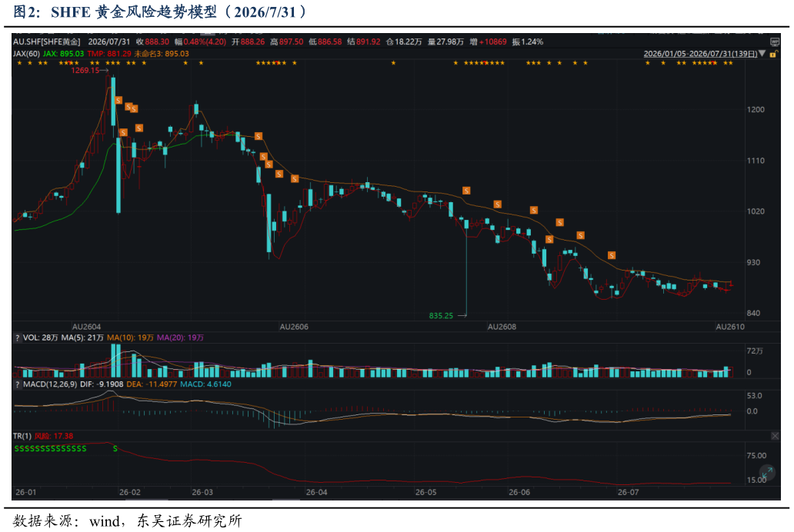Viewport: 794px width, 532px height.
Task: Click the 840 price axis label
Action: pos(753,313)
